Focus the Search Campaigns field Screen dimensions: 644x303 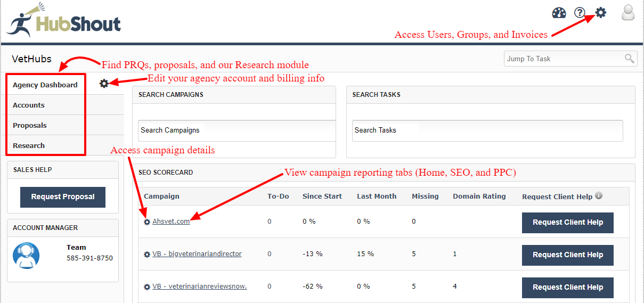237,130
